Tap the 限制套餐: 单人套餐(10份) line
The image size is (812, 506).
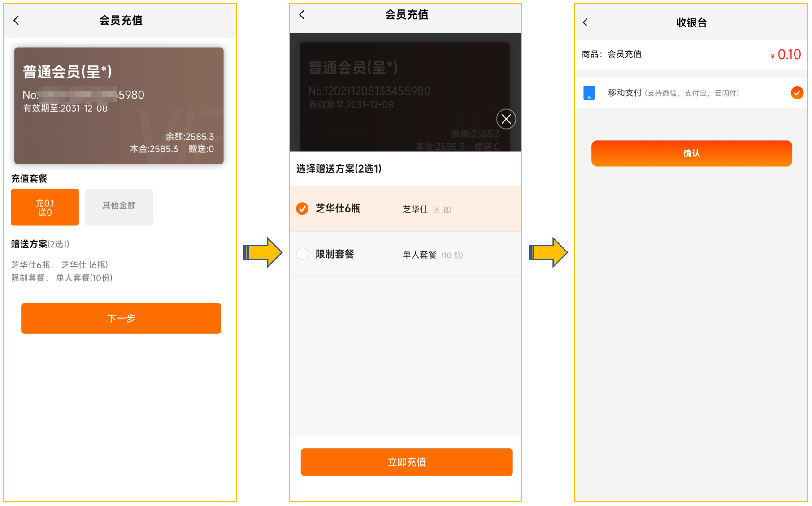tap(62, 278)
